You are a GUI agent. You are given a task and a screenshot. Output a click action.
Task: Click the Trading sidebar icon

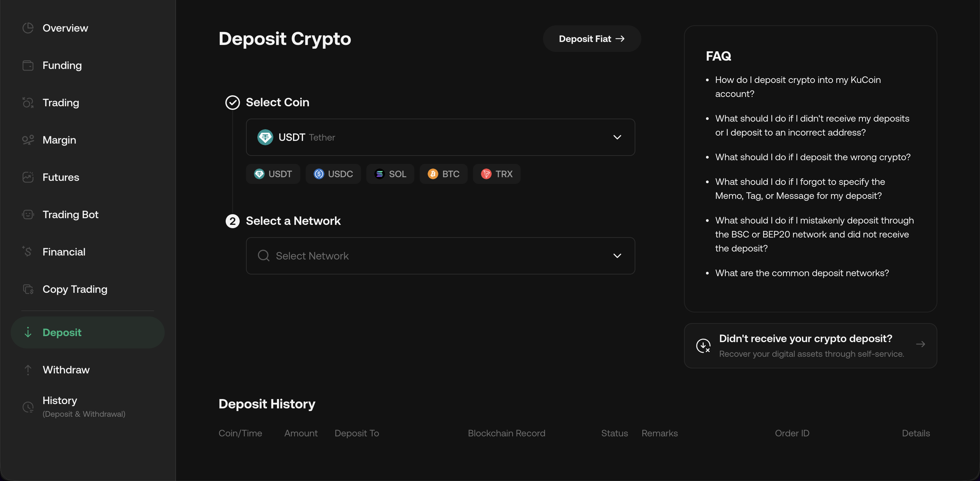[28, 103]
